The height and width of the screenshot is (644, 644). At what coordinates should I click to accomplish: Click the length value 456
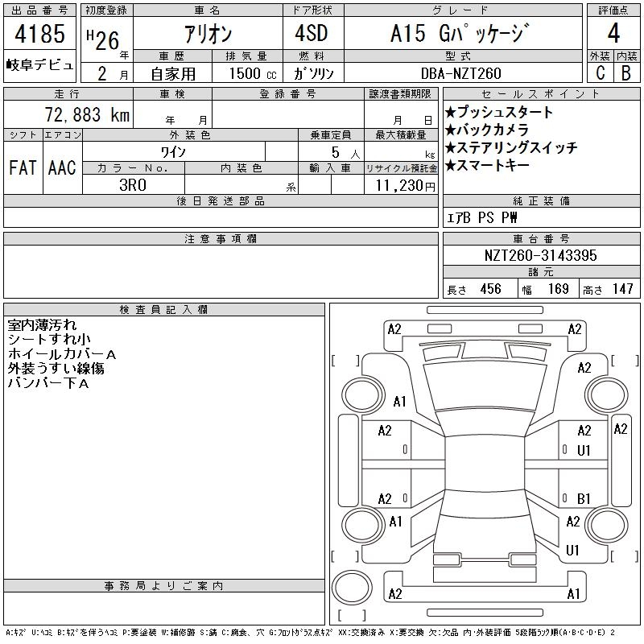[490, 289]
